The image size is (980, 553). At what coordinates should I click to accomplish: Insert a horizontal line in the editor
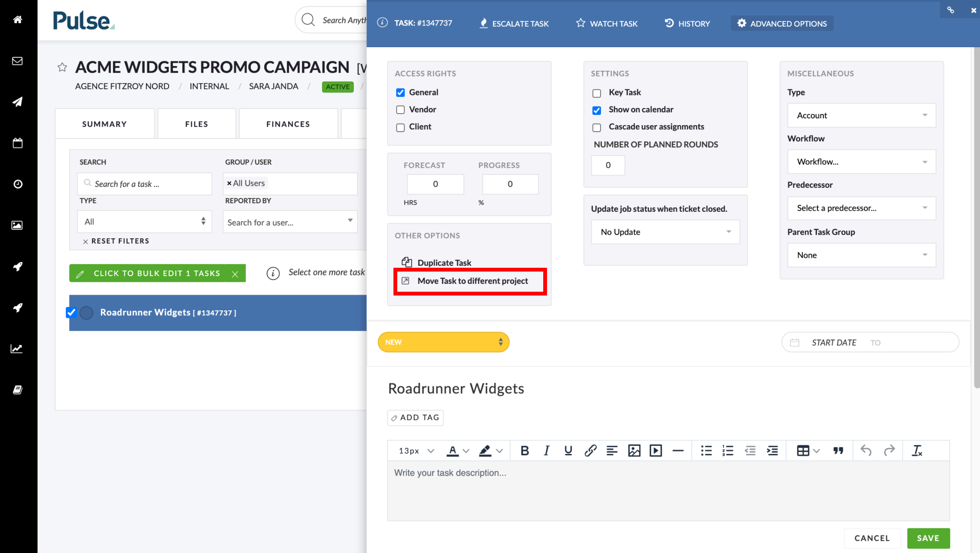(677, 451)
